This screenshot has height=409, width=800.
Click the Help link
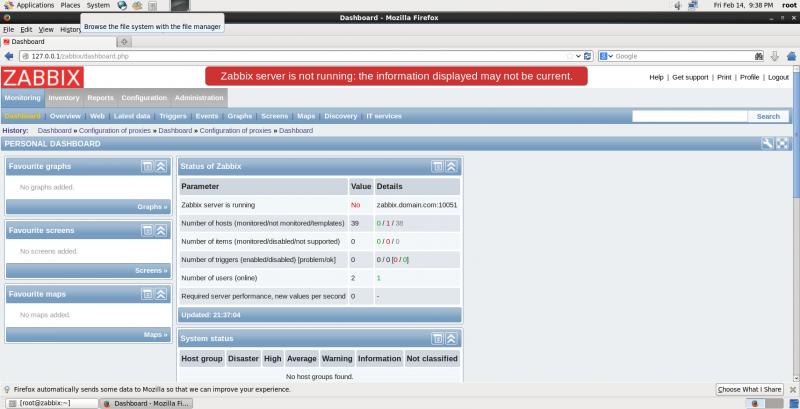tap(656, 78)
